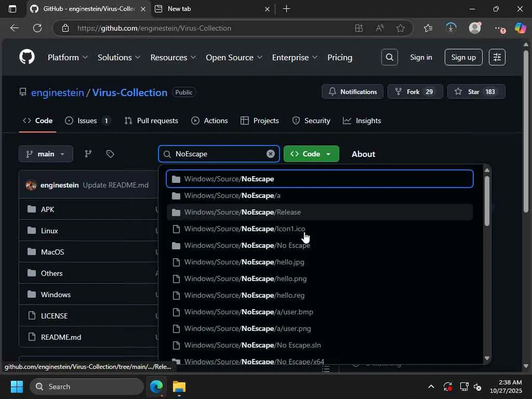The width and height of the screenshot is (532, 399).
Task: Expand the Resources menu
Action: tap(173, 57)
